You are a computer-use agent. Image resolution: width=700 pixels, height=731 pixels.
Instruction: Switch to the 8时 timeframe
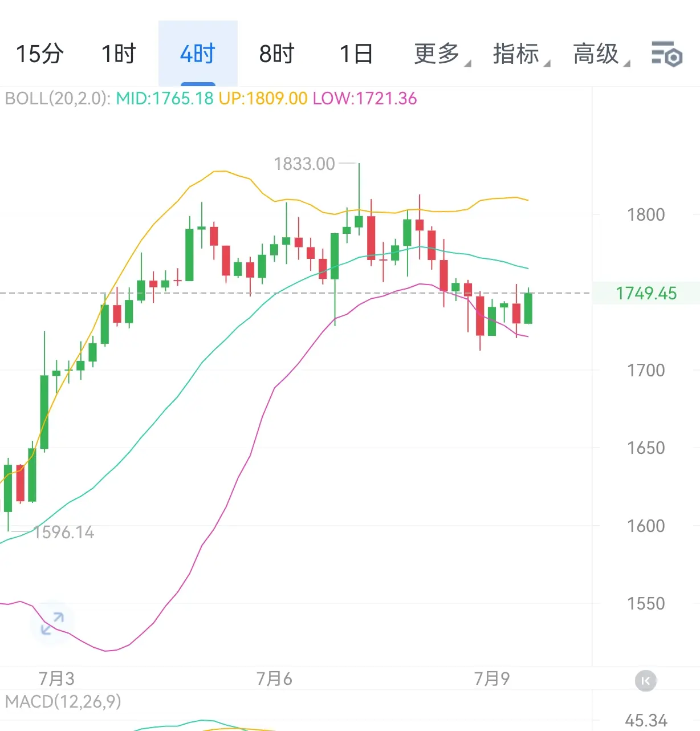point(277,54)
